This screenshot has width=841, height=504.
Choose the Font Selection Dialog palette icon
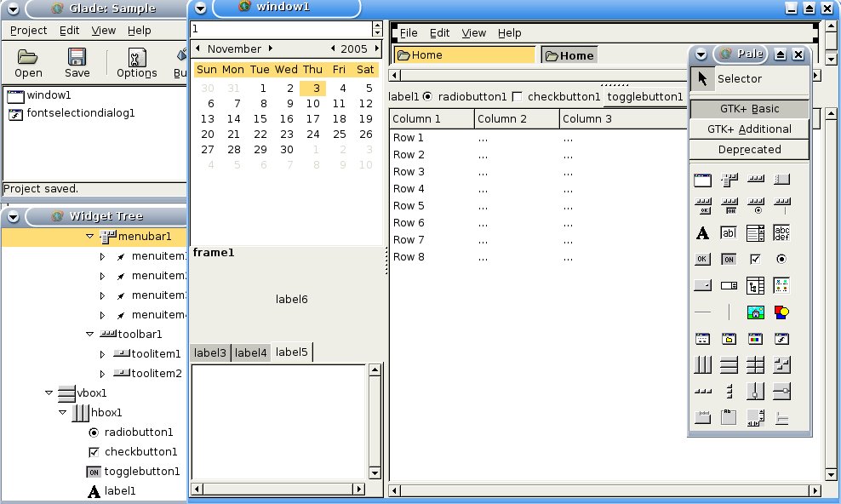click(781, 339)
